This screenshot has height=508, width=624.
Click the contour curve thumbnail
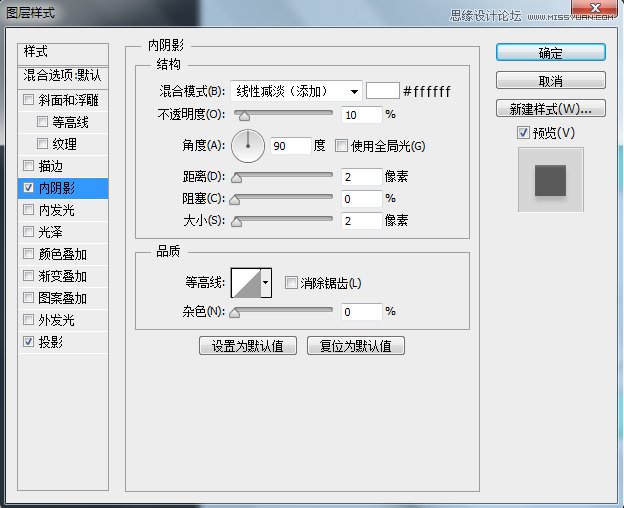click(246, 283)
